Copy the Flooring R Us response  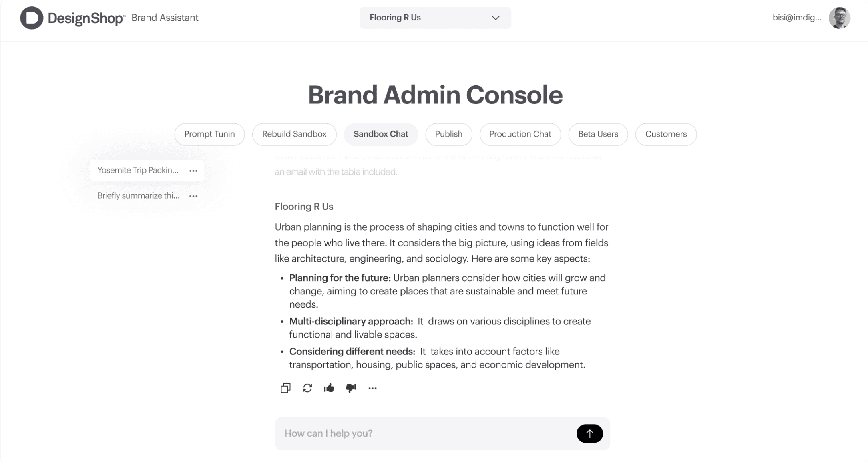tap(285, 388)
